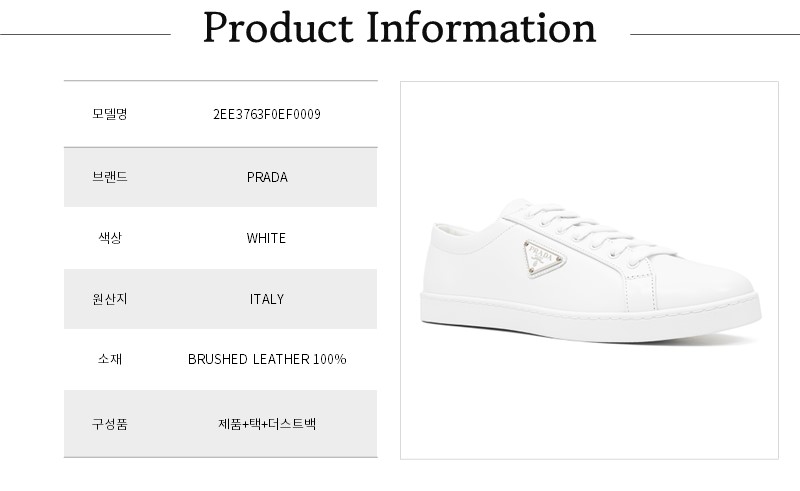Click the 구성품 row label
Viewport: 800px width, 491px height.
click(109, 423)
